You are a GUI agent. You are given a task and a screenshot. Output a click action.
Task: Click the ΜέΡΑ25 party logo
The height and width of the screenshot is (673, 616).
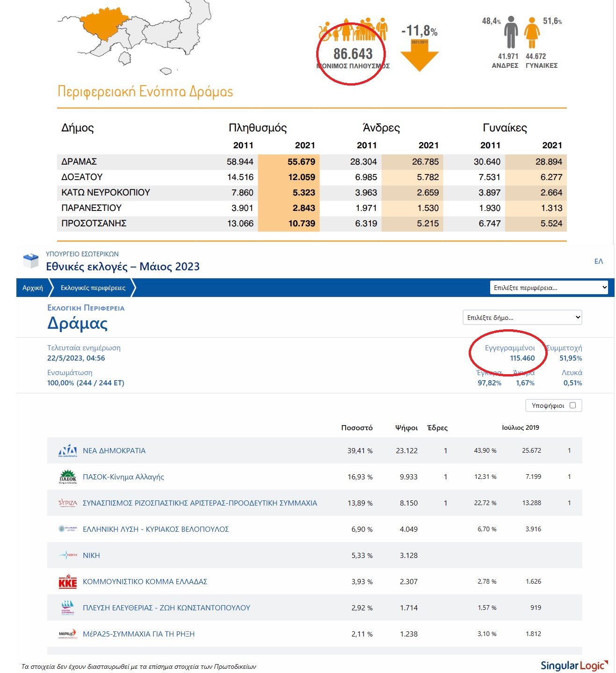pyautogui.click(x=67, y=634)
